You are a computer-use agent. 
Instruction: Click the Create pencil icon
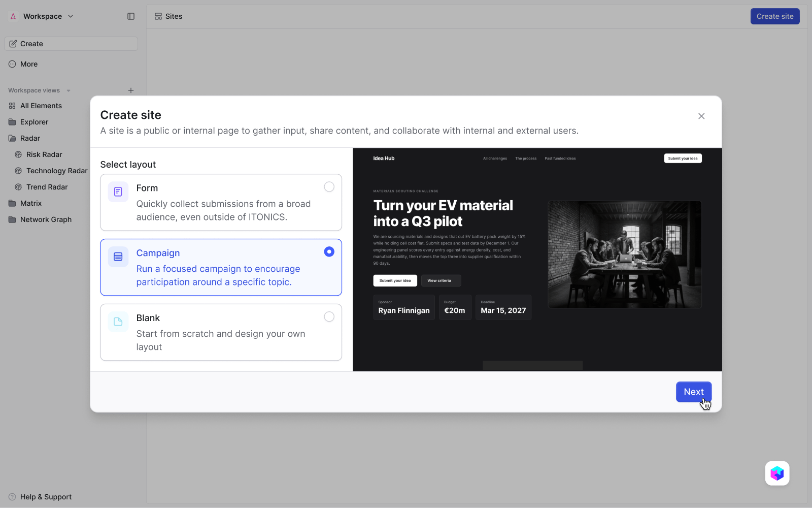(13, 44)
